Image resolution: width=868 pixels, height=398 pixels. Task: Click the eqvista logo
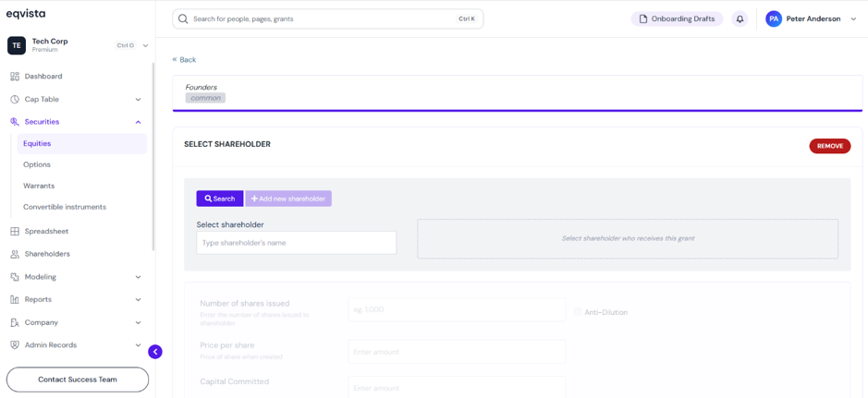tap(26, 15)
